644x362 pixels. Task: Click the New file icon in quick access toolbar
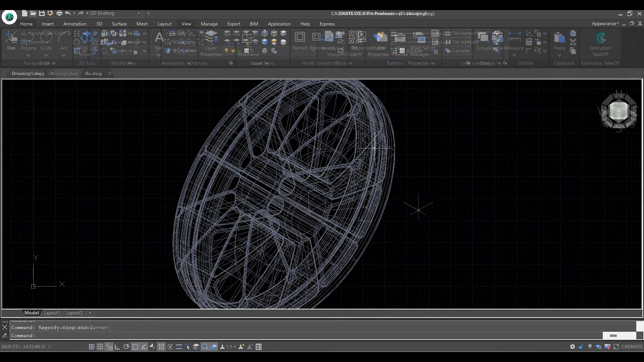click(24, 13)
